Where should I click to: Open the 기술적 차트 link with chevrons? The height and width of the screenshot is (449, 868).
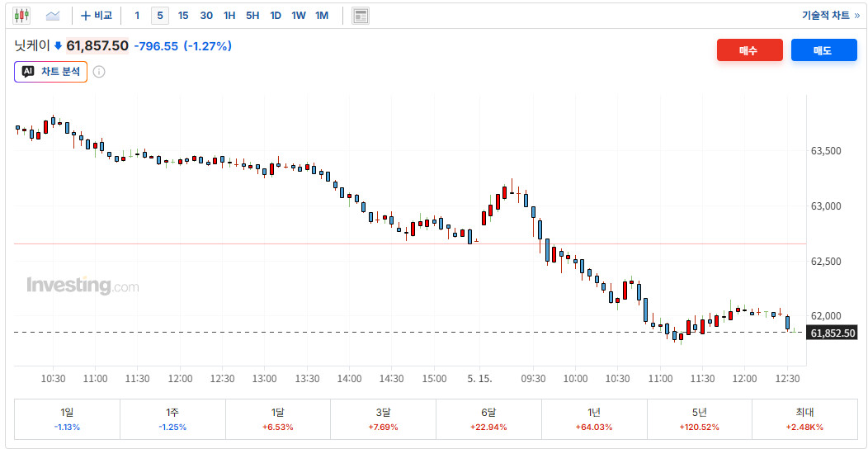830,16
